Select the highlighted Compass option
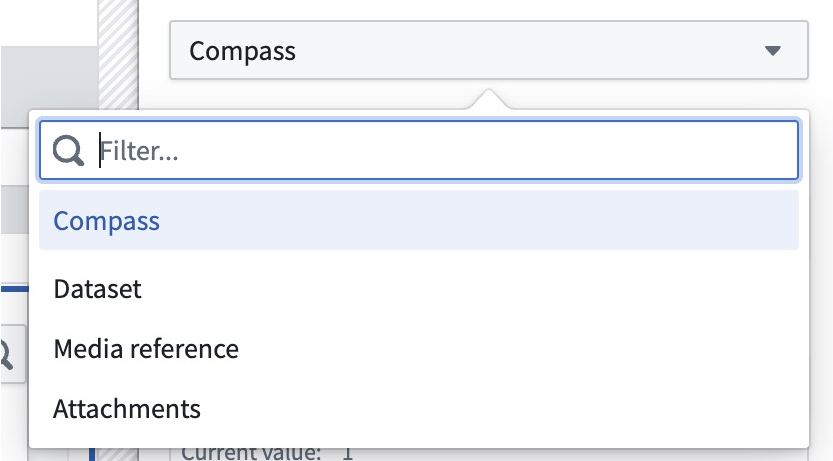The image size is (833, 461). 419,220
